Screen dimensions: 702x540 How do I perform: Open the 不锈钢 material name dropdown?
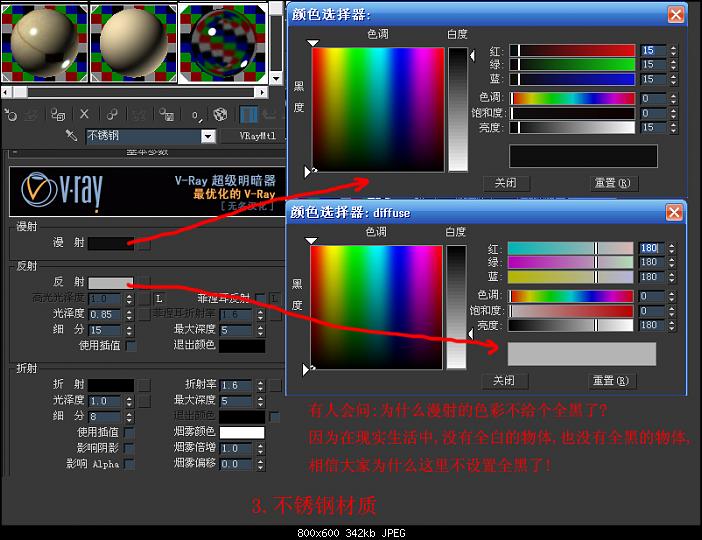click(208, 136)
